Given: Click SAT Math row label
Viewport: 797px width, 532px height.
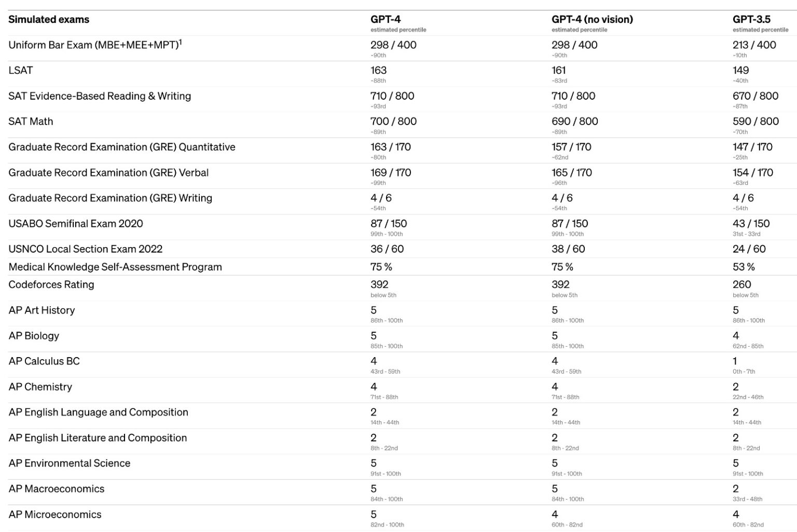Looking at the screenshot, I should [31, 121].
